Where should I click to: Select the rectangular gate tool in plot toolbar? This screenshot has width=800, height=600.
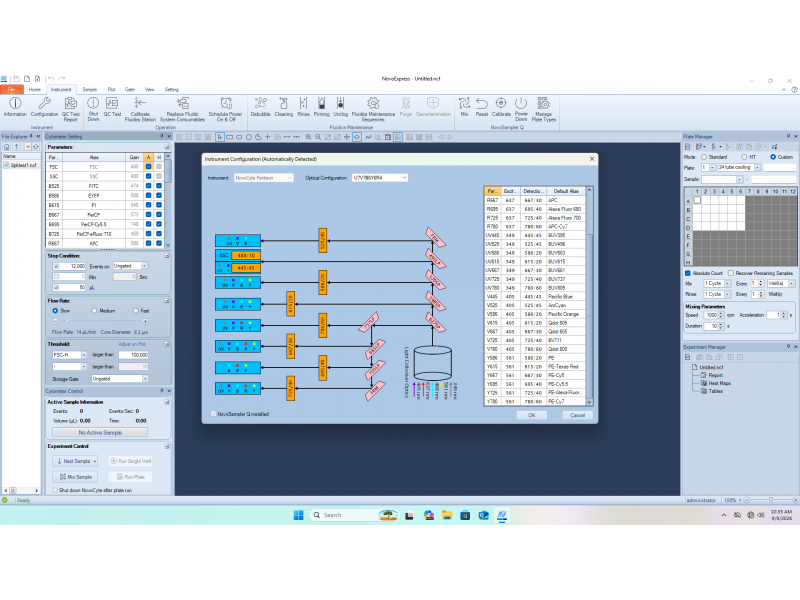[x=230, y=137]
